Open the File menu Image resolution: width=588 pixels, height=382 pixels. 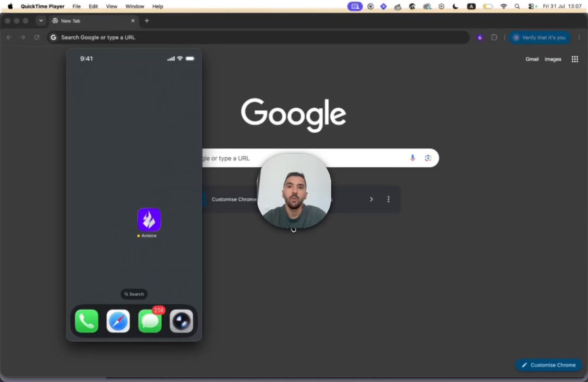(76, 6)
